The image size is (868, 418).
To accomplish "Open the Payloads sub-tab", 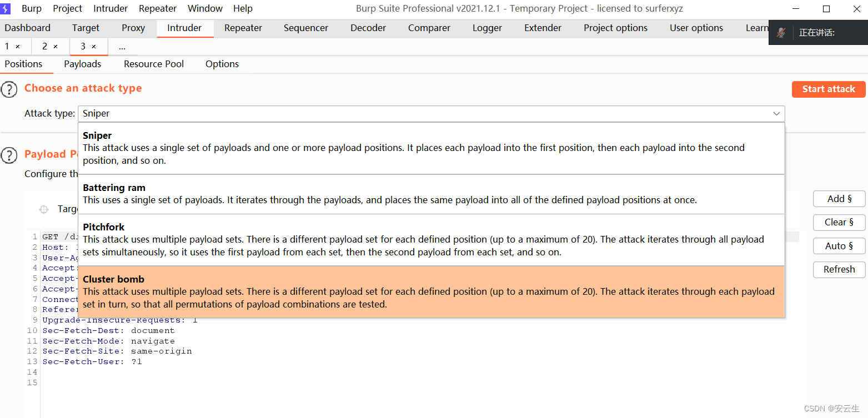I will [83, 64].
